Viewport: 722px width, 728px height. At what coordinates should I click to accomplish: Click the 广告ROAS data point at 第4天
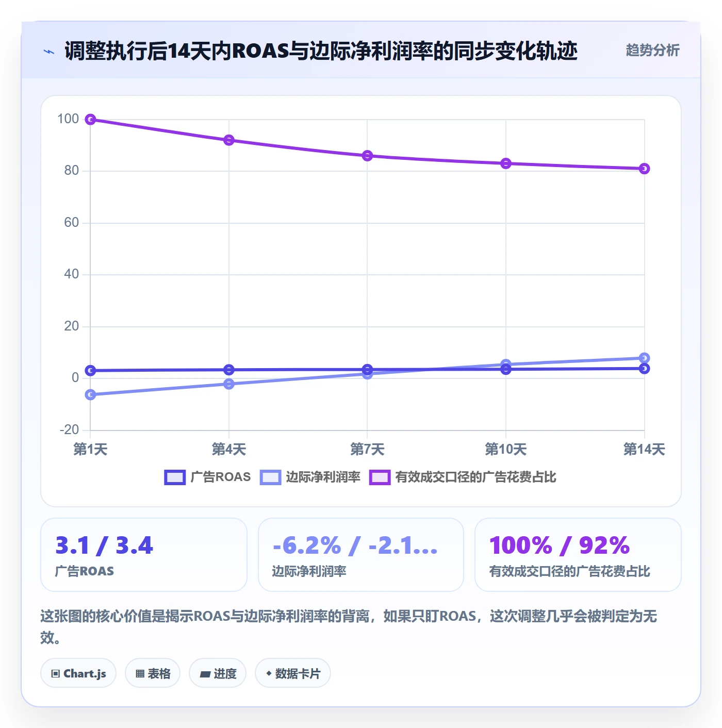[229, 370]
